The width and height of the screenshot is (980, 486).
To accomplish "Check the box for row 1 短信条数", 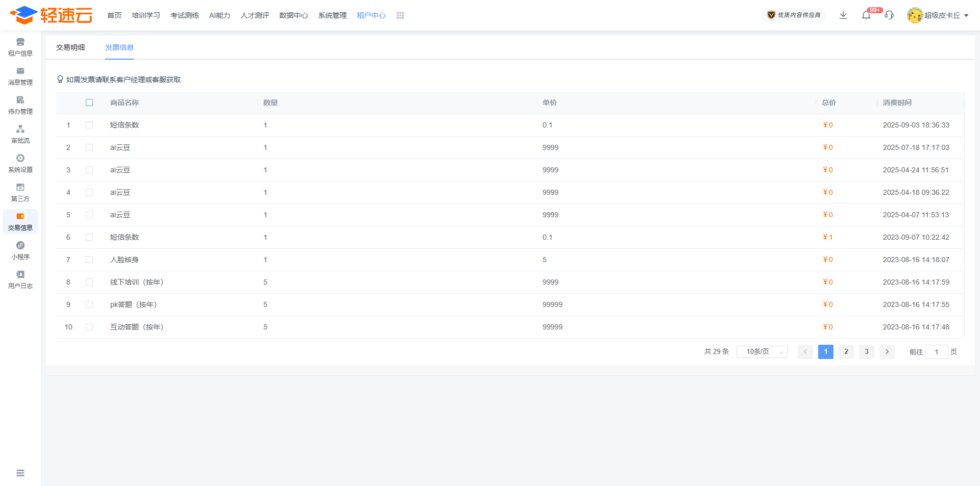I will pos(89,125).
